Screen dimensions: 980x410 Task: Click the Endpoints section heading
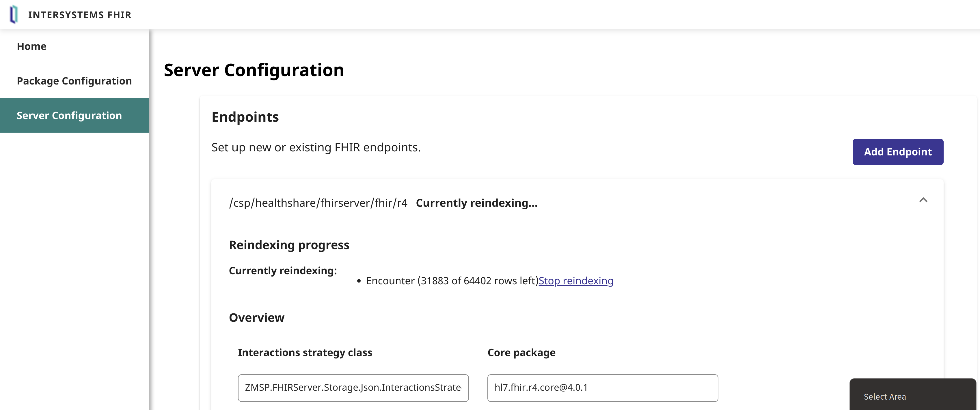[245, 117]
